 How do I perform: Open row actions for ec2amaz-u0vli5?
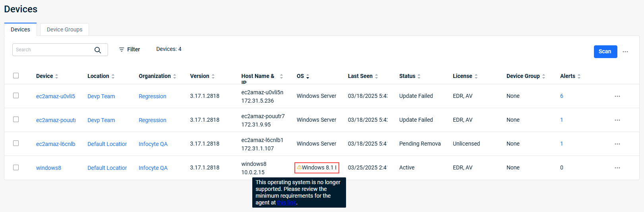617,96
